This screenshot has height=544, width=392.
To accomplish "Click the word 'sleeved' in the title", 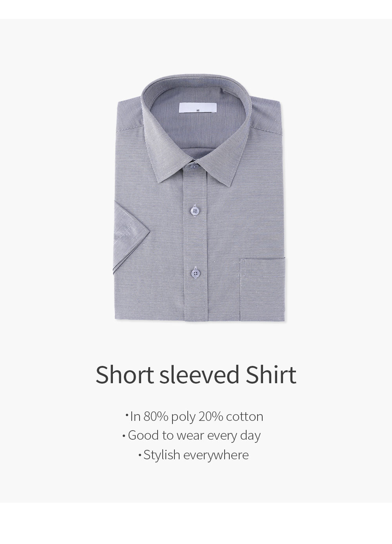I will click(200, 375).
